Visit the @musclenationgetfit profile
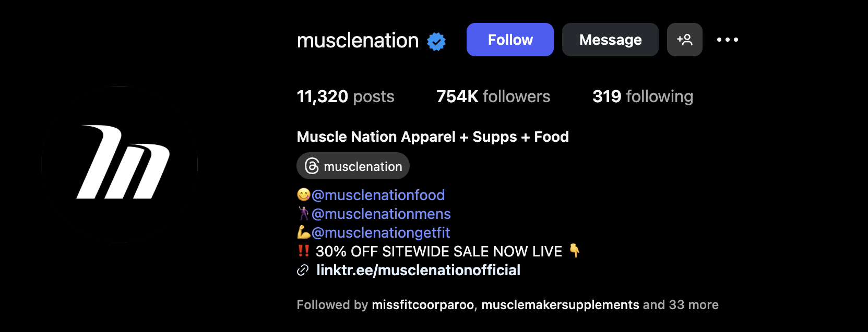 (x=381, y=232)
